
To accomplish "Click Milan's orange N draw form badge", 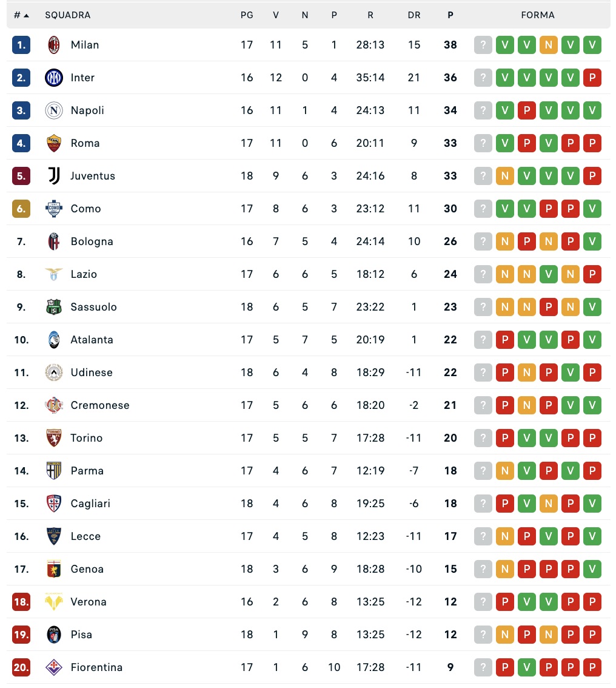I will point(549,45).
